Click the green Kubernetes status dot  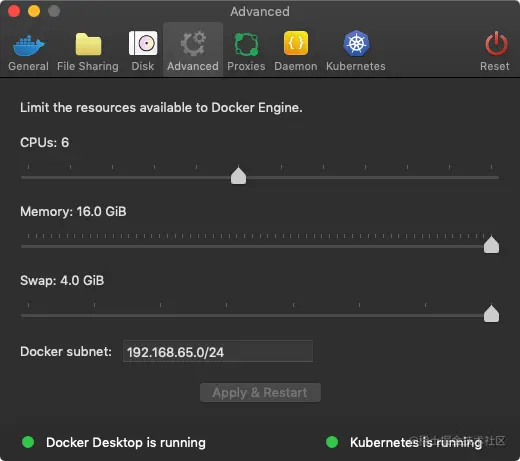[x=332, y=442]
